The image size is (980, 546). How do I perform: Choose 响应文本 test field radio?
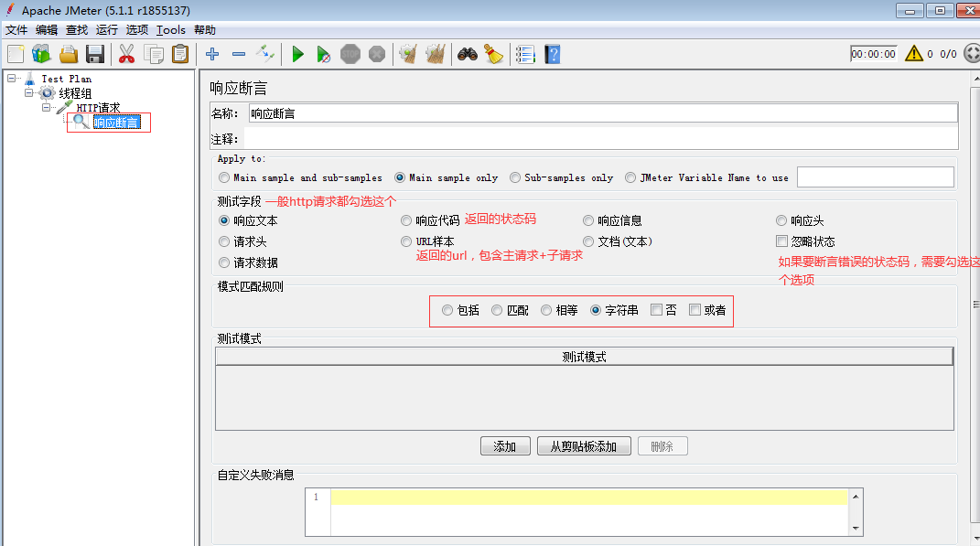(x=224, y=220)
